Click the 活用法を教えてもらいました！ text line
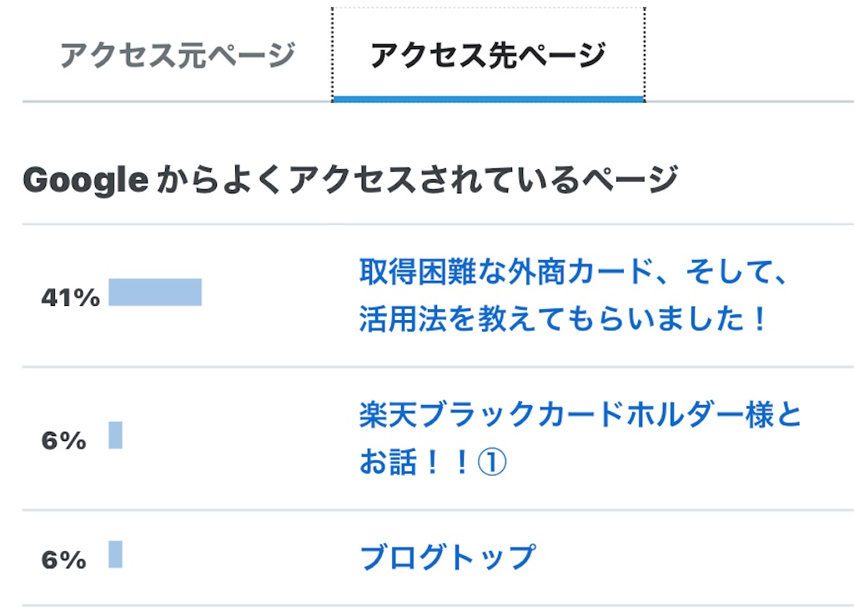 pos(563,319)
